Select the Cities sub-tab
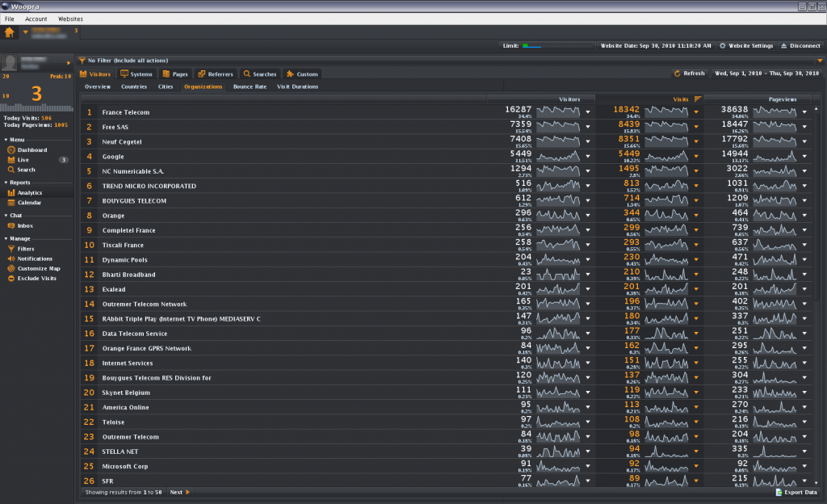Image resolution: width=827 pixels, height=504 pixels. [x=166, y=86]
